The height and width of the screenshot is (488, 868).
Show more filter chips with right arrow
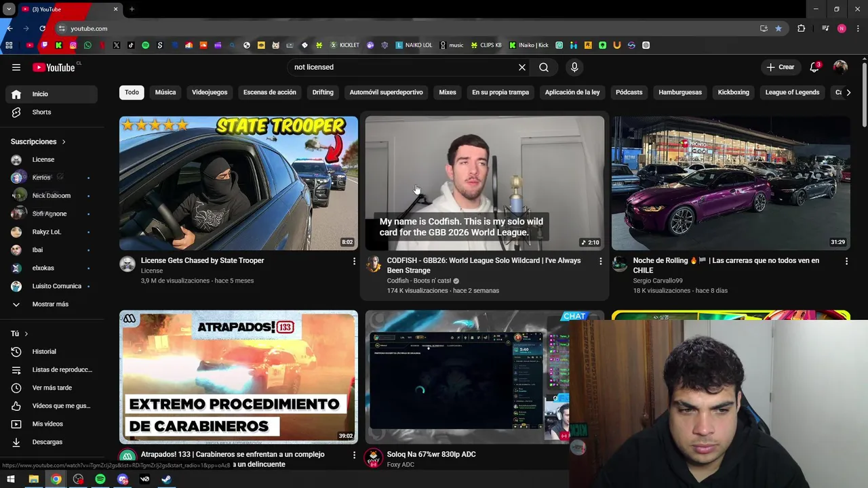848,92
